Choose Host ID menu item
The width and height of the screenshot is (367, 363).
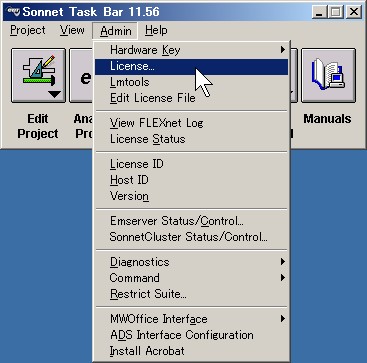click(192, 180)
